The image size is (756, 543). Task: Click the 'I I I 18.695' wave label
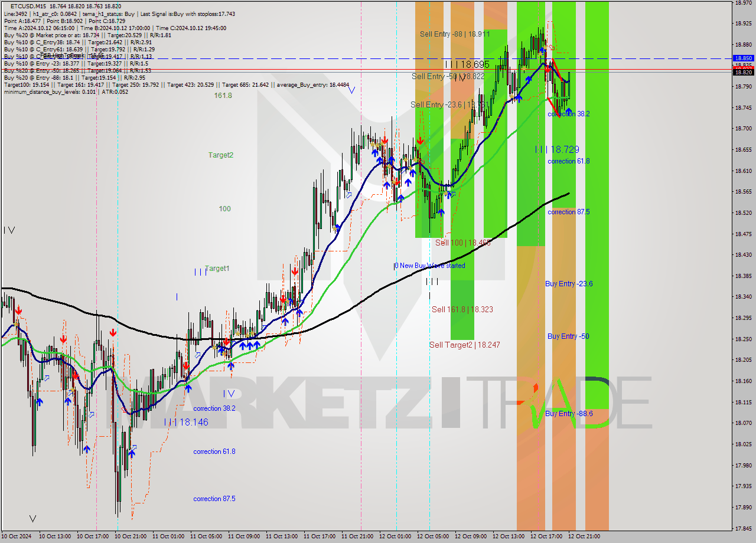[467, 64]
